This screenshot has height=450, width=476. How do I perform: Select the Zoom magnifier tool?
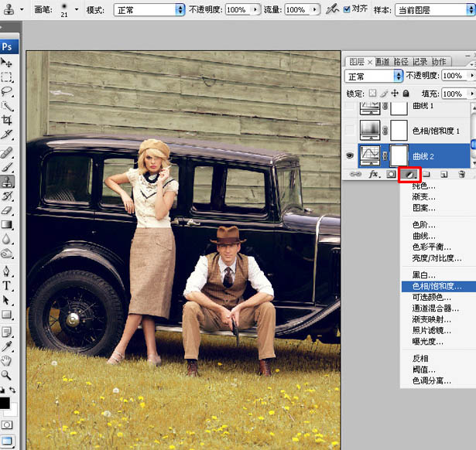click(x=7, y=374)
